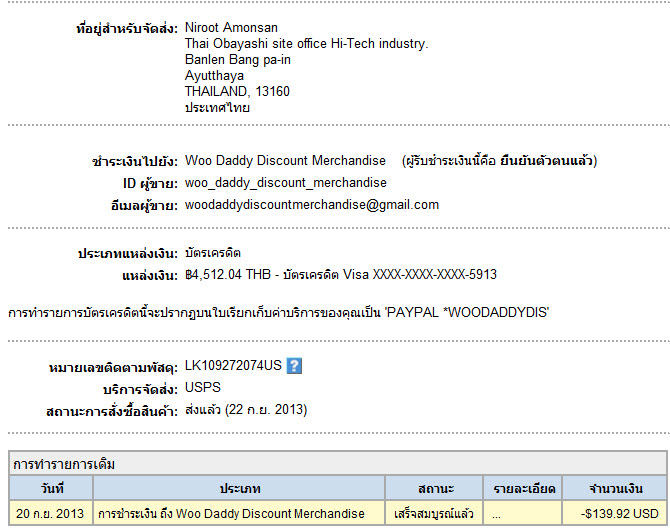Click the date cell 20 ก.ย. 2013
This screenshot has height=529, width=670.
[50, 513]
